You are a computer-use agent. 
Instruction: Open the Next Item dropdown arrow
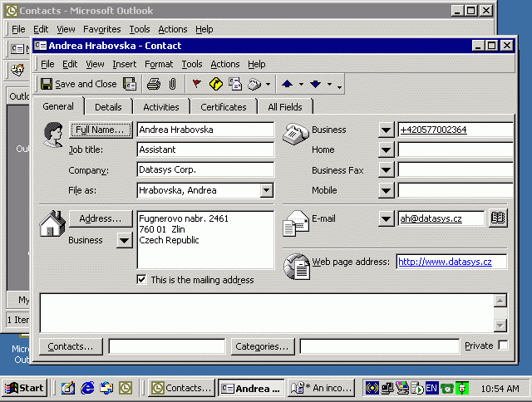coord(329,84)
